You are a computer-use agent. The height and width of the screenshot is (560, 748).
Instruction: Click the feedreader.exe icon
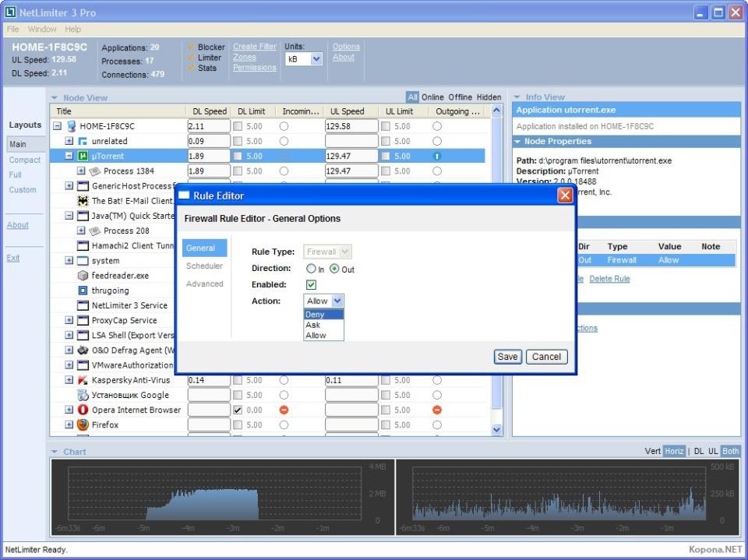point(83,276)
